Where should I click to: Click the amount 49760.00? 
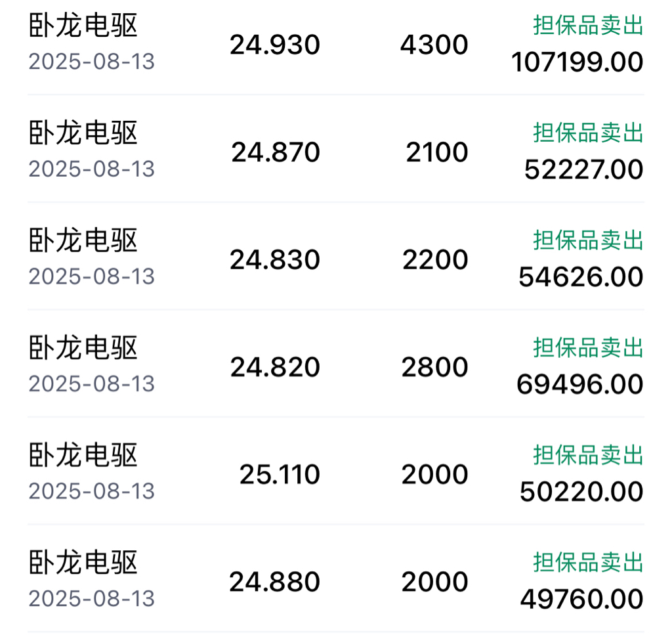tap(581, 599)
